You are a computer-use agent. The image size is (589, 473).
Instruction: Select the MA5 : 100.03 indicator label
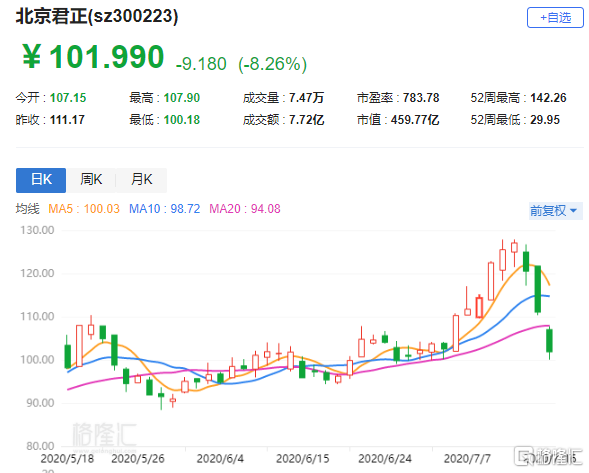click(x=84, y=209)
